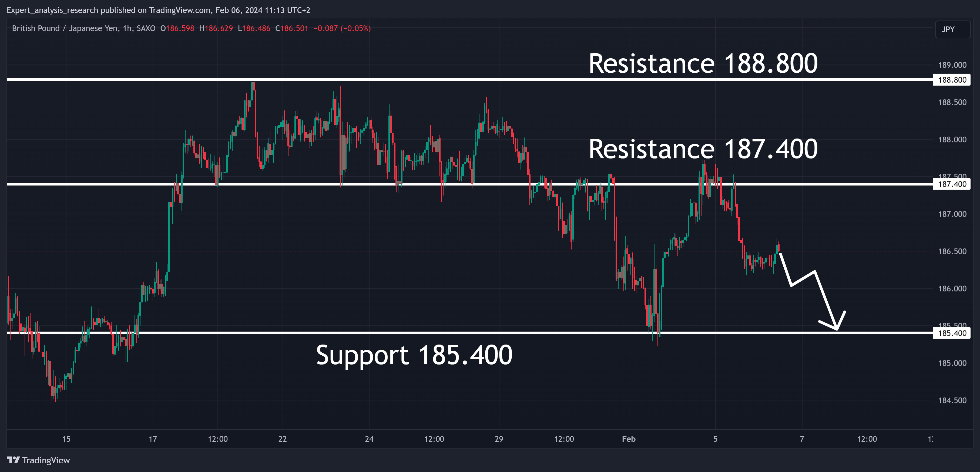Image resolution: width=980 pixels, height=472 pixels.
Task: Click the Support 185.400 text annotation
Action: [x=414, y=355]
